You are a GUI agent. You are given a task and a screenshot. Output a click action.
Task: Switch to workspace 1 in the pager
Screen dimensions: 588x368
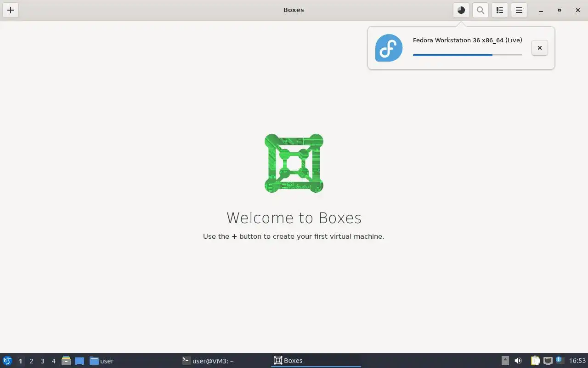[x=20, y=361]
